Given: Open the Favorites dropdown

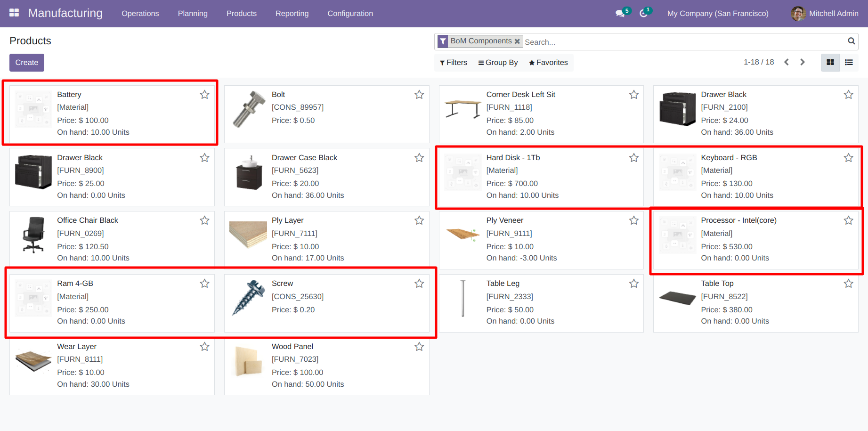Looking at the screenshot, I should coord(548,63).
